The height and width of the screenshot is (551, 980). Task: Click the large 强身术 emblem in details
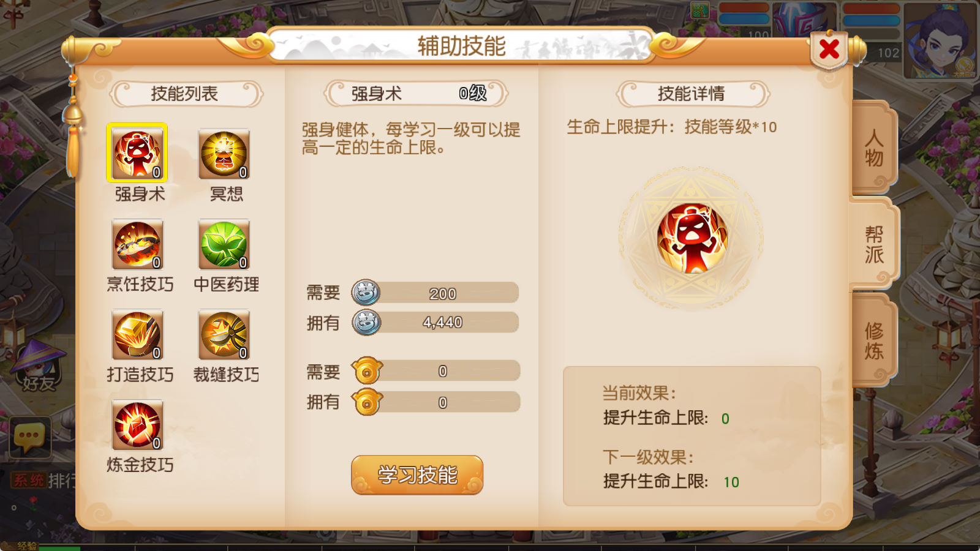692,238
